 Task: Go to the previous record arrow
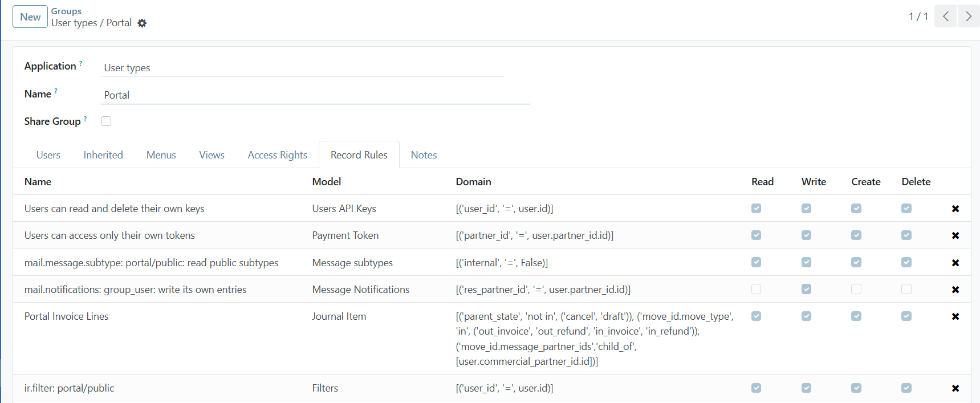point(945,17)
